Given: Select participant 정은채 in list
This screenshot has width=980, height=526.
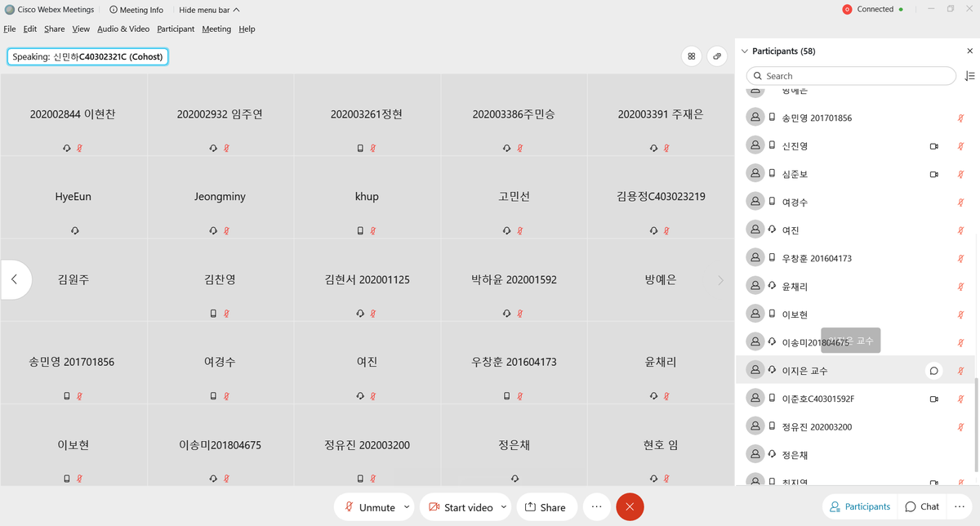Looking at the screenshot, I should [855, 454].
